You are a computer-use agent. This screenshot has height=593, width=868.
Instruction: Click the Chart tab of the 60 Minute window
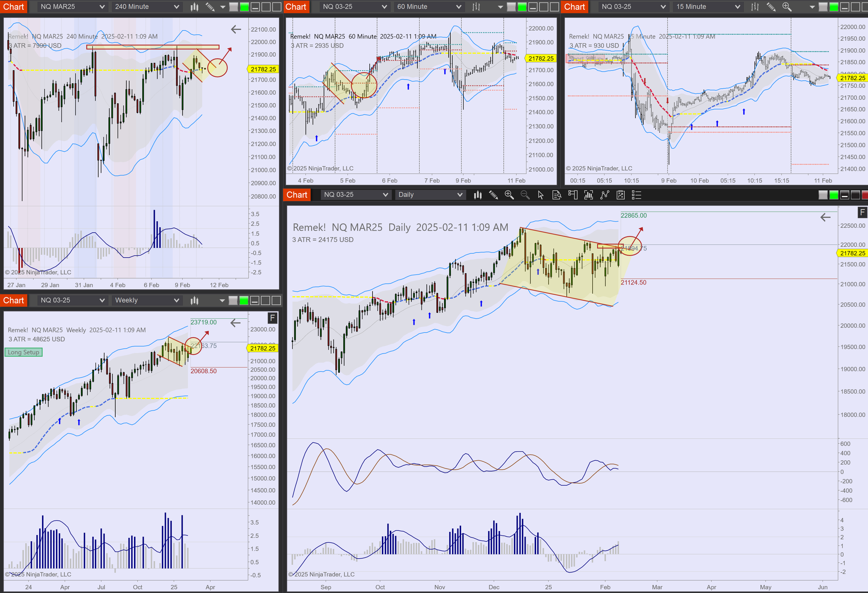tap(296, 7)
